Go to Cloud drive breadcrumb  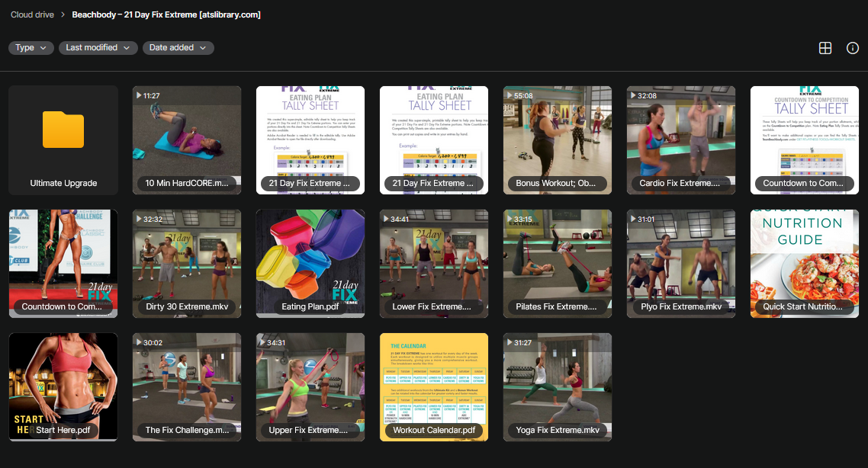click(x=32, y=14)
